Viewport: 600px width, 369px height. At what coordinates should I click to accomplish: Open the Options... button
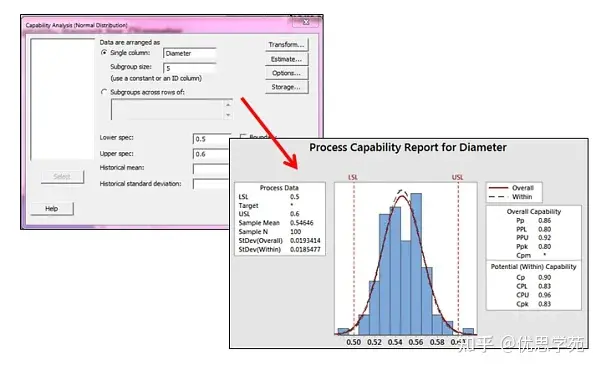click(286, 73)
